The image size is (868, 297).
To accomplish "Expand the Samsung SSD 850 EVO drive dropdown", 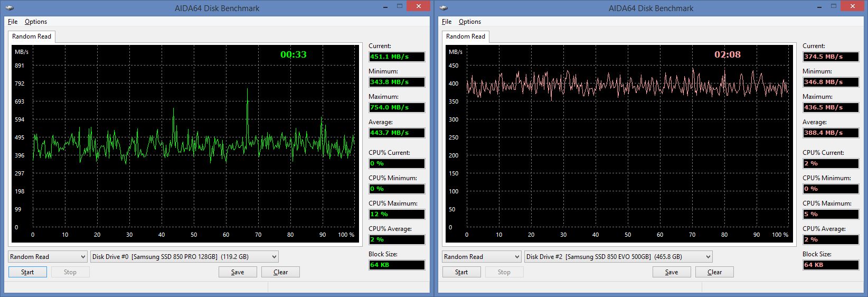I will click(x=618, y=257).
